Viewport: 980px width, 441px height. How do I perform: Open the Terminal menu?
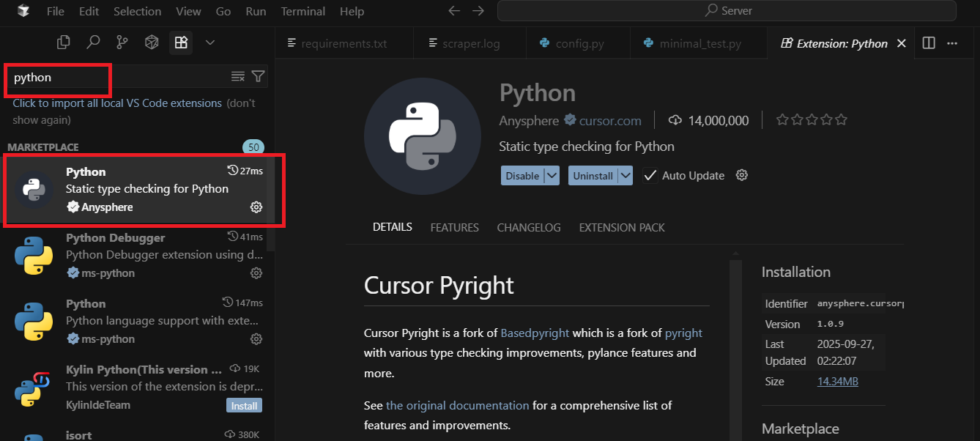303,11
